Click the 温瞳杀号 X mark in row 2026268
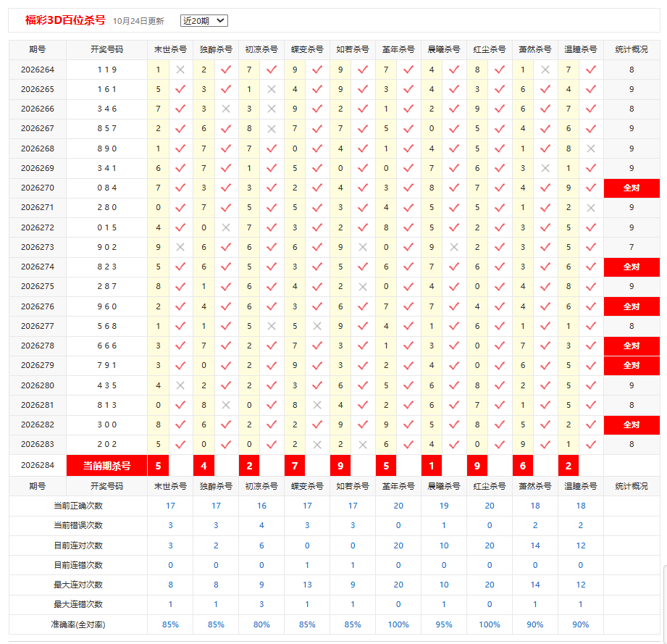This screenshot has width=667, height=644. (x=590, y=149)
